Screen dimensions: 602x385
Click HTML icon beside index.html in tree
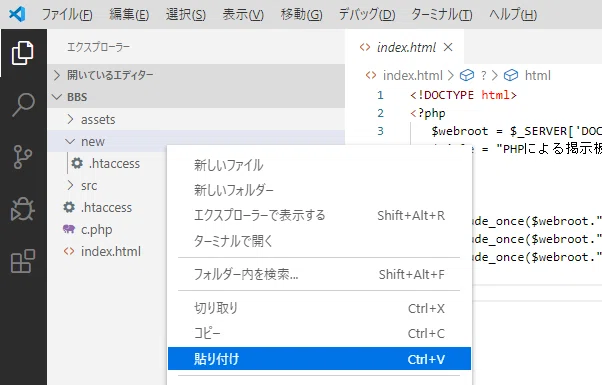point(69,251)
